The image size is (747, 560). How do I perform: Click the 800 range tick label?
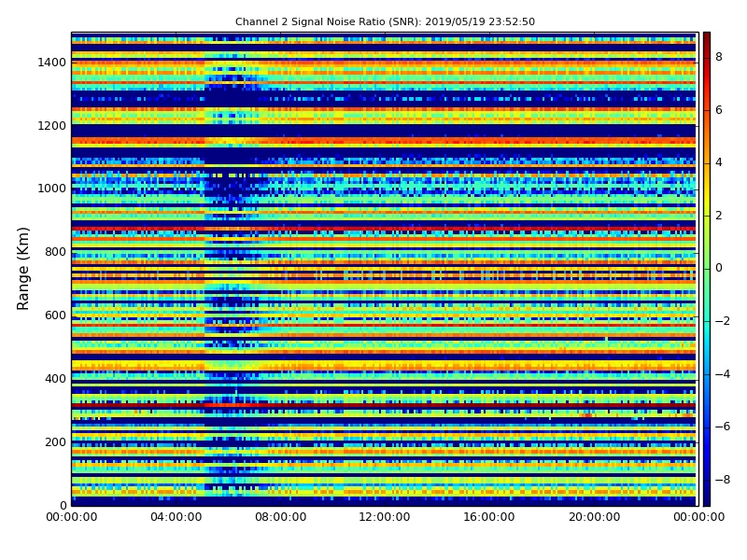[55, 252]
